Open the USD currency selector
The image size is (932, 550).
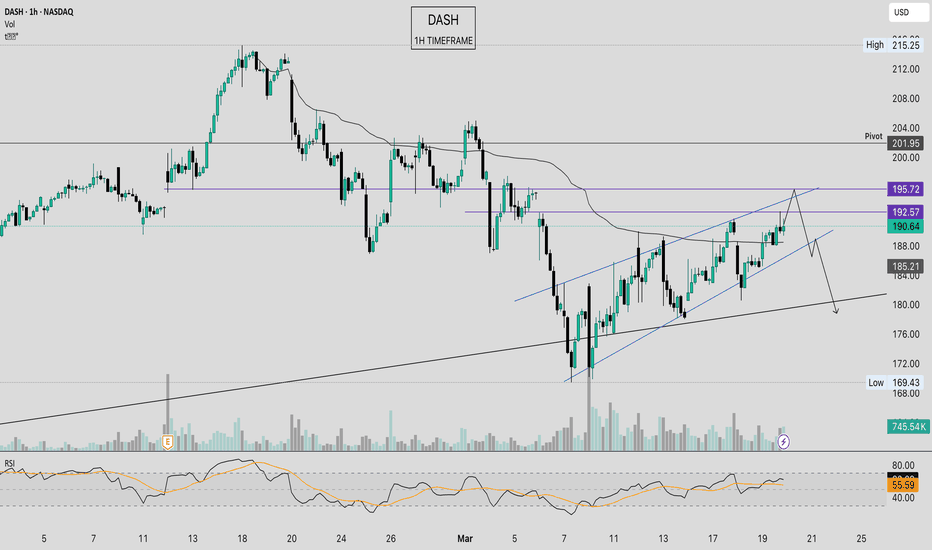coord(909,12)
